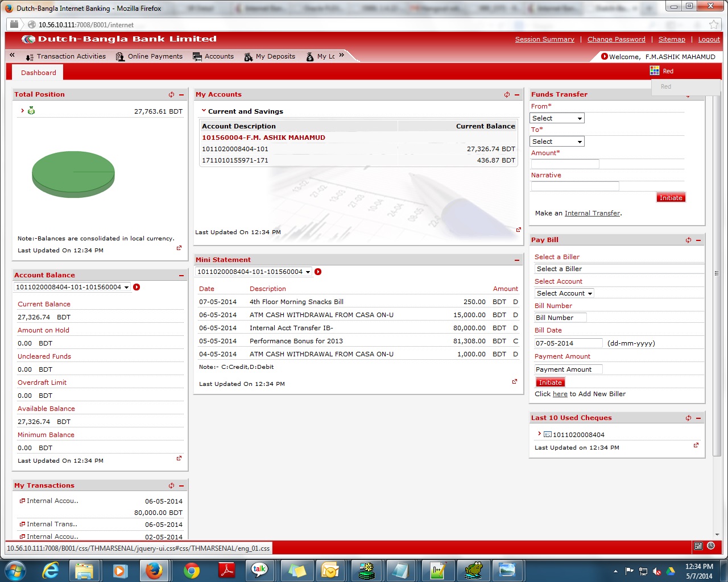728x582 pixels.
Task: Open Google Chrome from the taskbar
Action: [x=192, y=570]
